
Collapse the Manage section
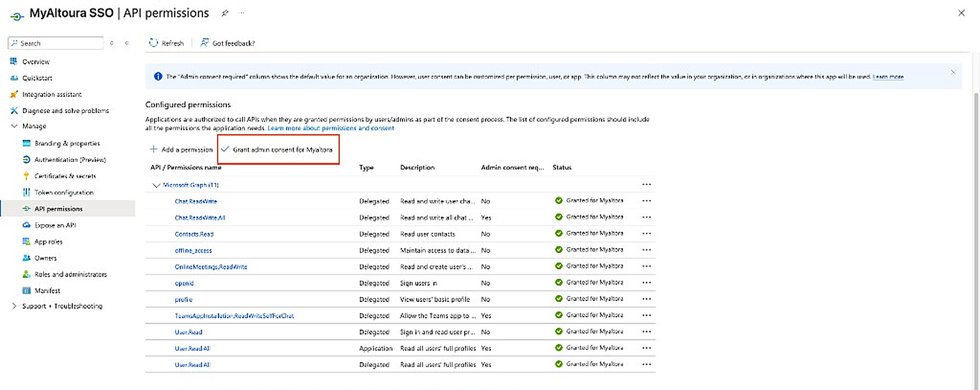(14, 126)
